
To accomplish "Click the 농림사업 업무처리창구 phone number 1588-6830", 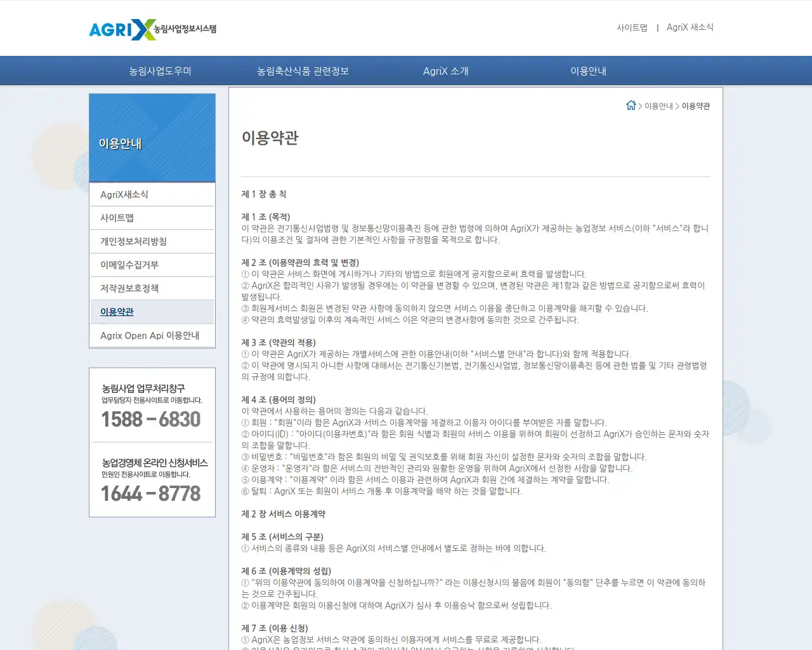I will coord(151,419).
